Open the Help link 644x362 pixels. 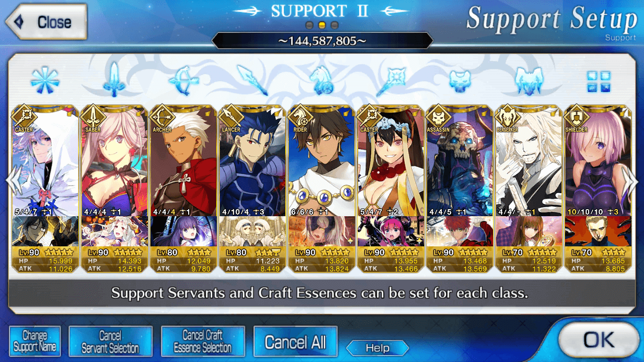click(377, 348)
